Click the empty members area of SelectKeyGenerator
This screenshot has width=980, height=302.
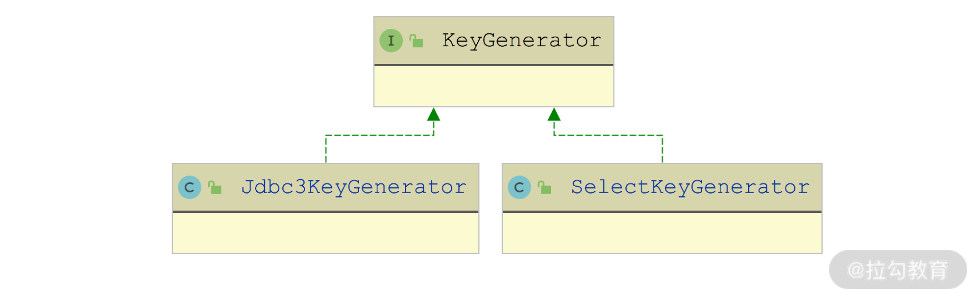point(662,233)
